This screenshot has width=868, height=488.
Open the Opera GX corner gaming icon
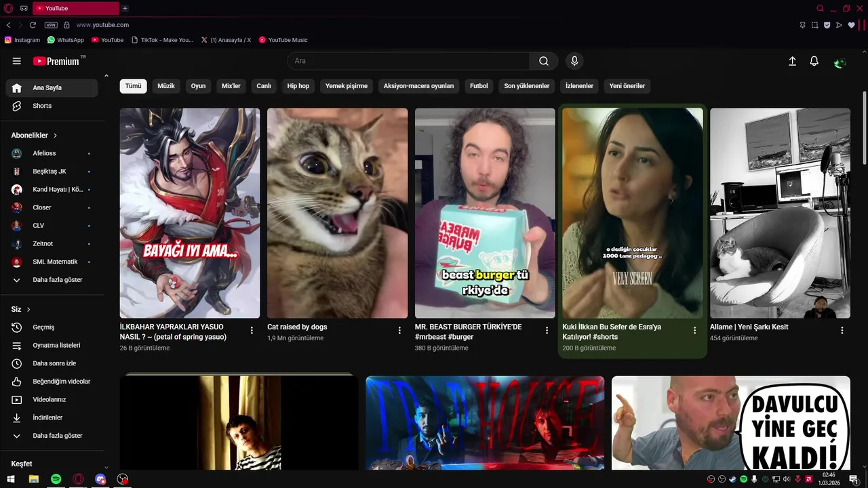coord(24,8)
